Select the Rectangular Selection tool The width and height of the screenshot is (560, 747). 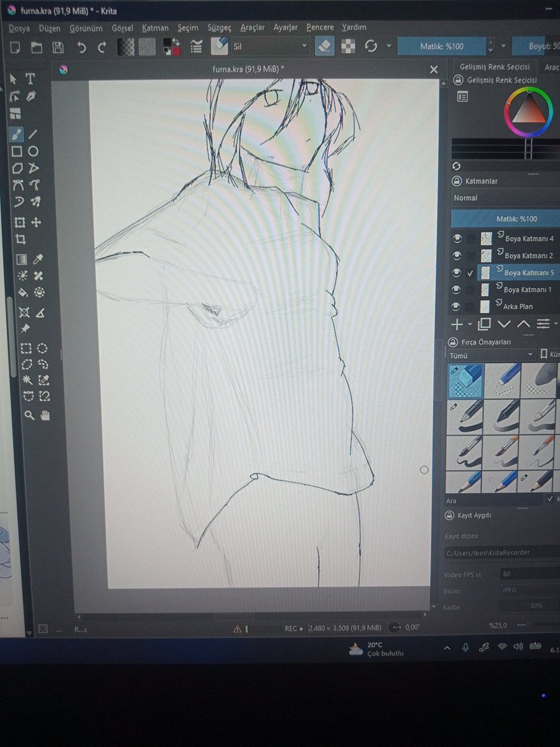pyautogui.click(x=26, y=349)
